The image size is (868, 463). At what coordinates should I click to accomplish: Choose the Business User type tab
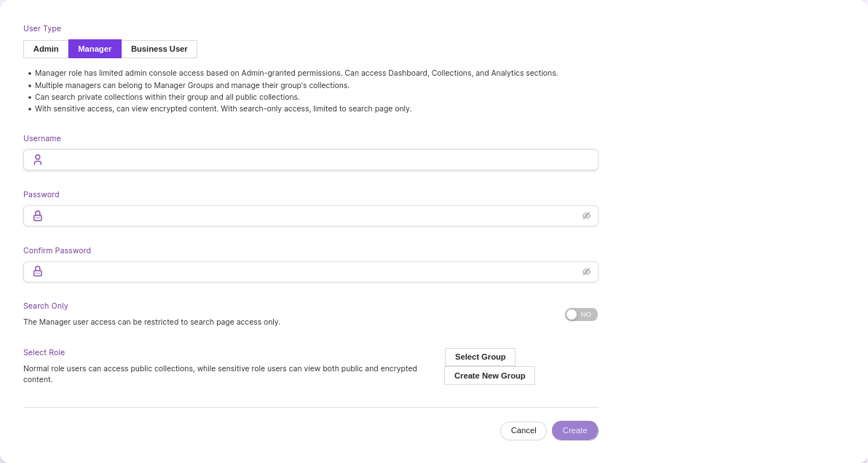[159, 49]
